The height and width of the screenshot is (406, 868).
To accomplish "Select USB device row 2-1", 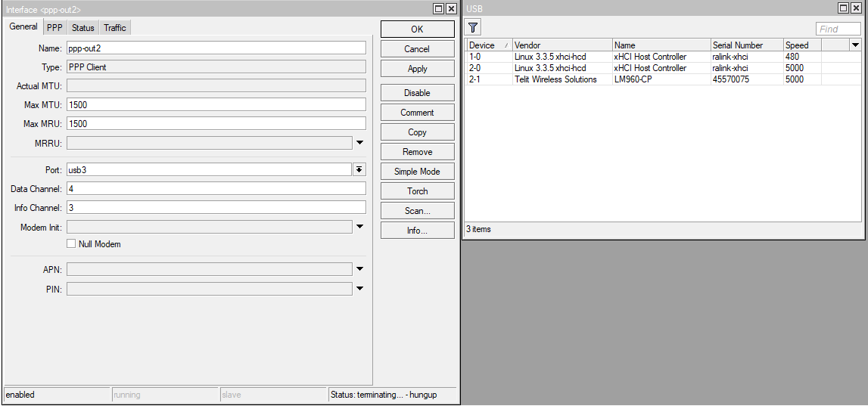I will [664, 79].
